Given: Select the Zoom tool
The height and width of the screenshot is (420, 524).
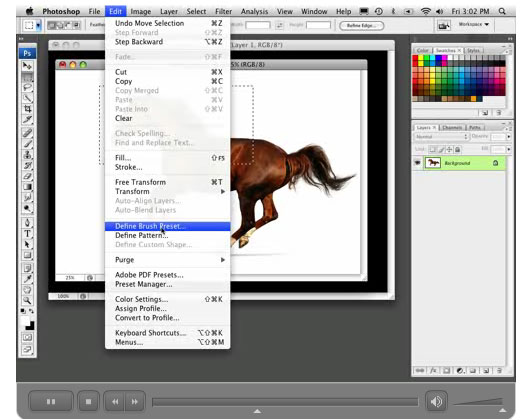Looking at the screenshot, I should tap(27, 300).
